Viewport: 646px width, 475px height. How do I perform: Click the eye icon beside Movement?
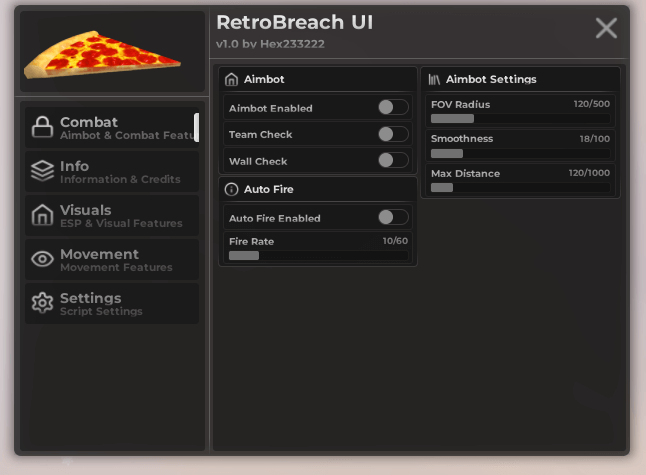coord(42,259)
